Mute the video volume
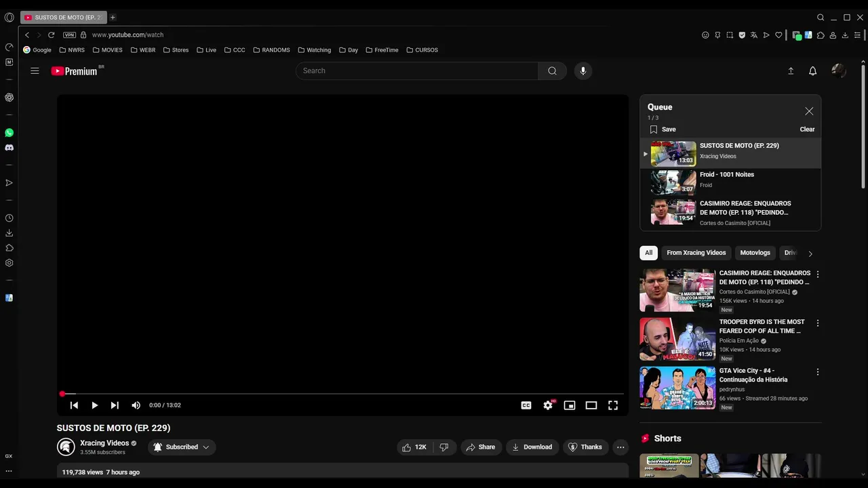The image size is (868, 488). click(x=136, y=405)
